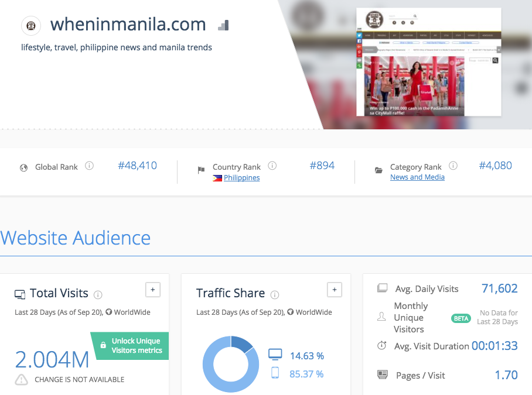Click the green BETA badge
The height and width of the screenshot is (395, 532).
461,318
